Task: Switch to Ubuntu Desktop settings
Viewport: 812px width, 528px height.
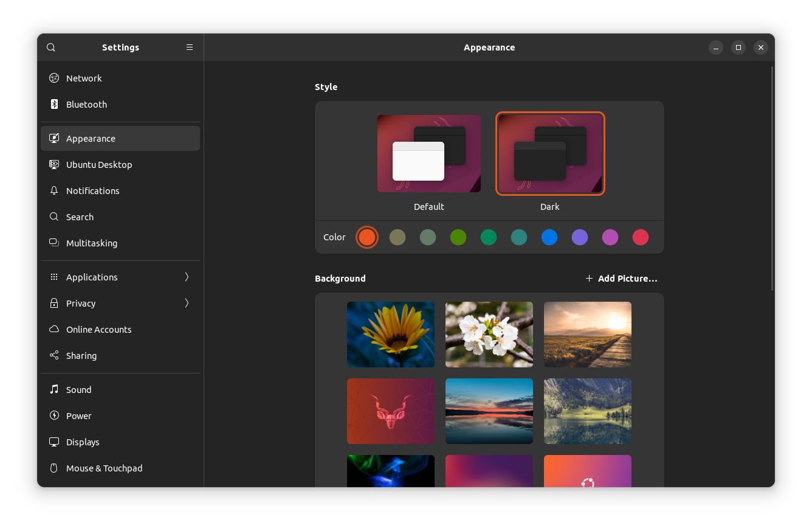Action: click(98, 164)
